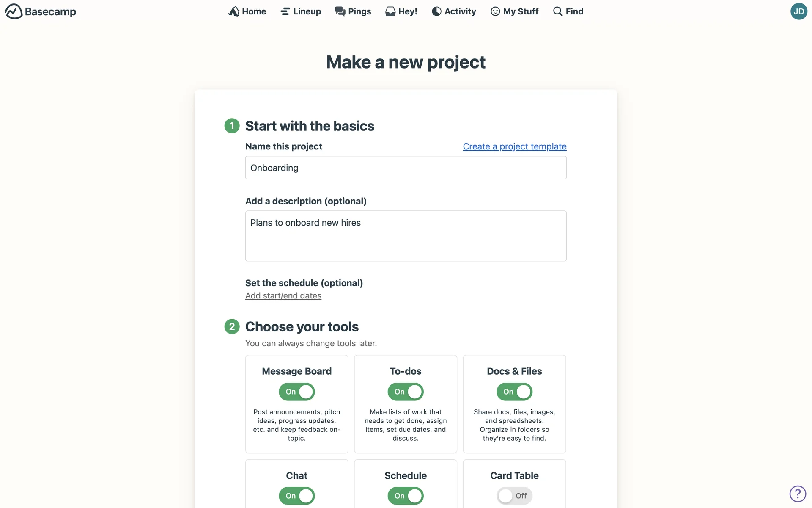Open the Hey! inbox icon

click(x=390, y=11)
